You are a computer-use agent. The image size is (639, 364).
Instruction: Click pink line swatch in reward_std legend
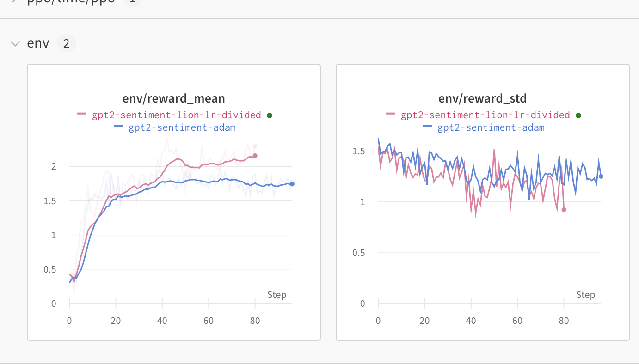391,115
